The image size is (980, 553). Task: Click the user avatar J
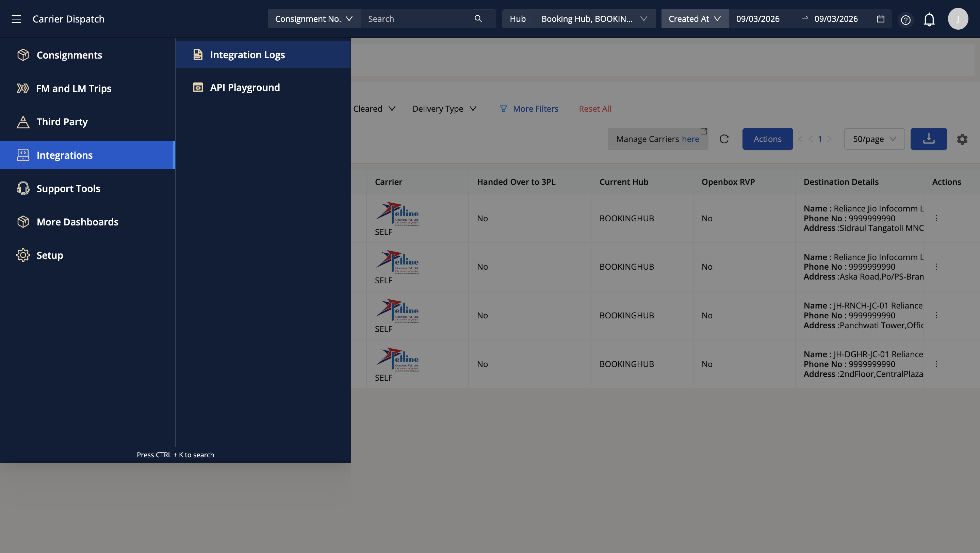click(958, 19)
